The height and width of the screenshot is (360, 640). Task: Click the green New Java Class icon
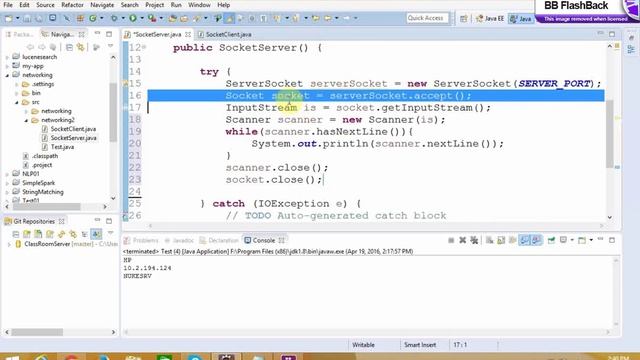pyautogui.click(x=93, y=18)
